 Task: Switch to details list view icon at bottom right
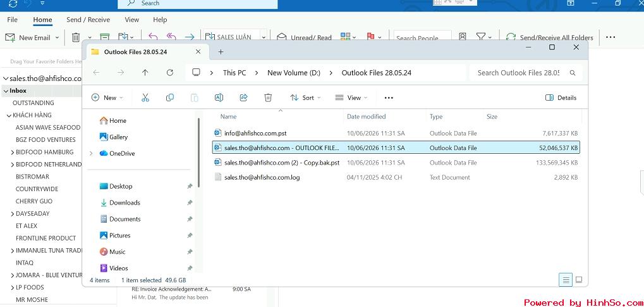click(x=566, y=280)
